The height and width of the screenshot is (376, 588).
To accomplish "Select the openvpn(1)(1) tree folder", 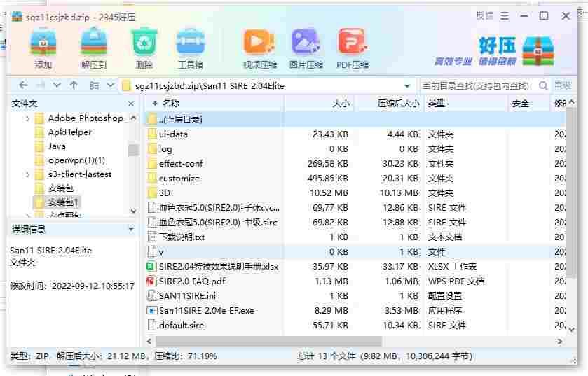I will [x=76, y=160].
